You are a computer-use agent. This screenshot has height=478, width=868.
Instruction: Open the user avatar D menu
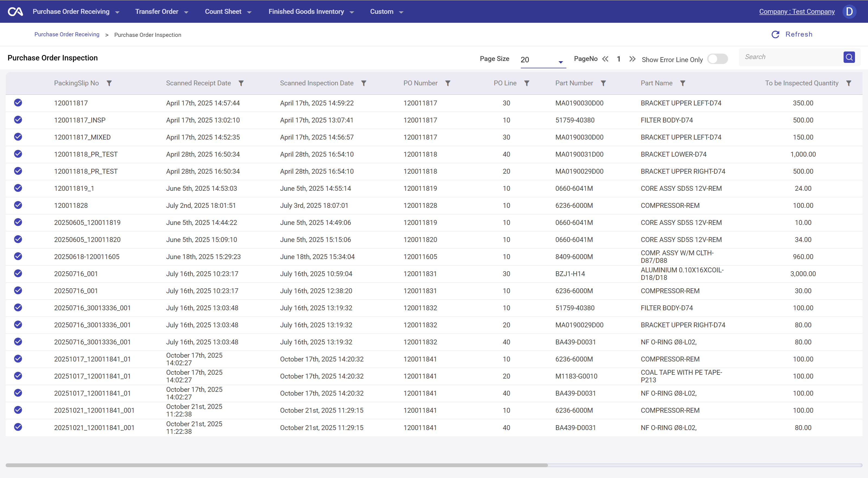pos(849,11)
